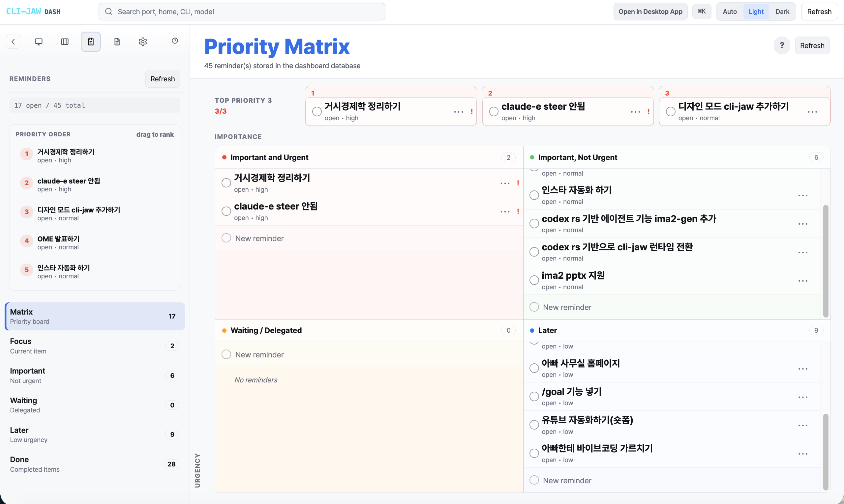Check off /goal 기능 넣기
This screenshot has width=844, height=504.
[534, 396]
